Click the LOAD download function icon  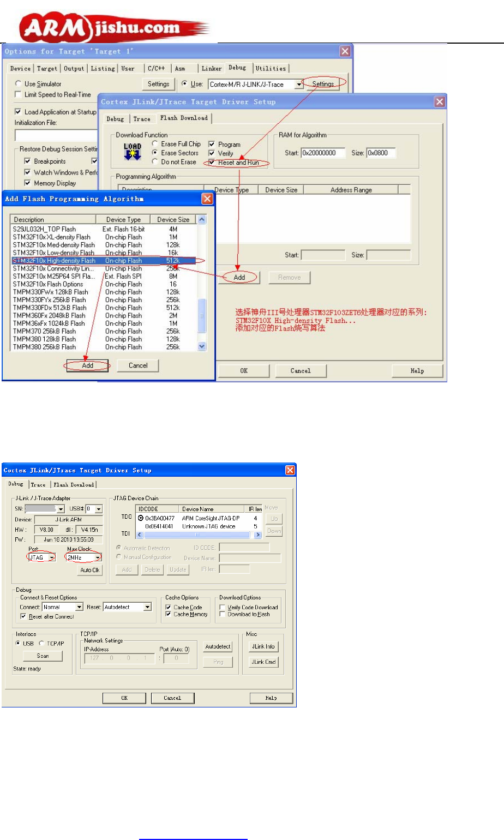[133, 152]
